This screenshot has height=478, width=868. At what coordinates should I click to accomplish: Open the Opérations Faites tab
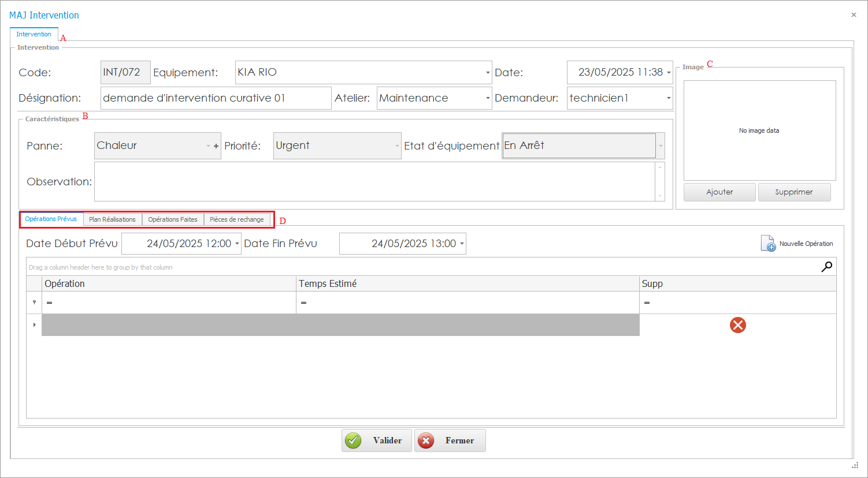172,219
